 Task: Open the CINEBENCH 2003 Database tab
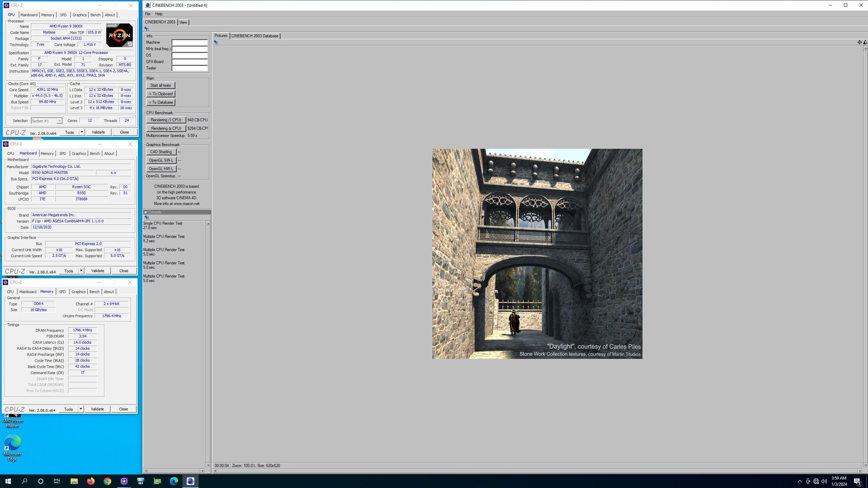pos(255,36)
